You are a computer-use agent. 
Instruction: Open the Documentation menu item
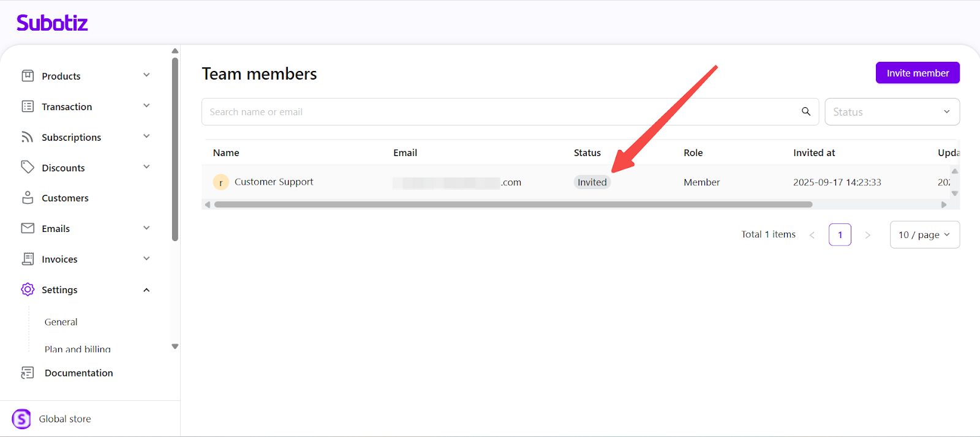coord(78,373)
